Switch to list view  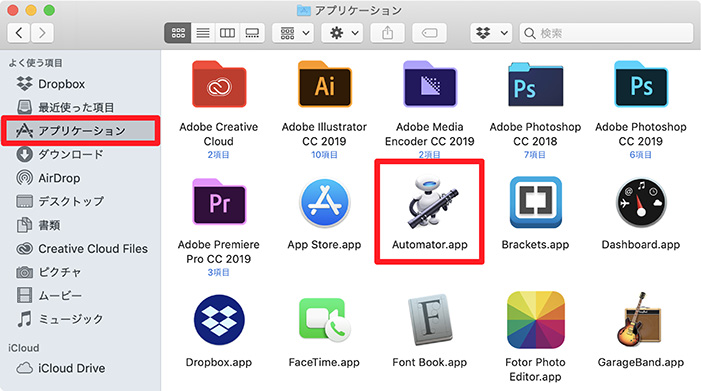[x=203, y=33]
